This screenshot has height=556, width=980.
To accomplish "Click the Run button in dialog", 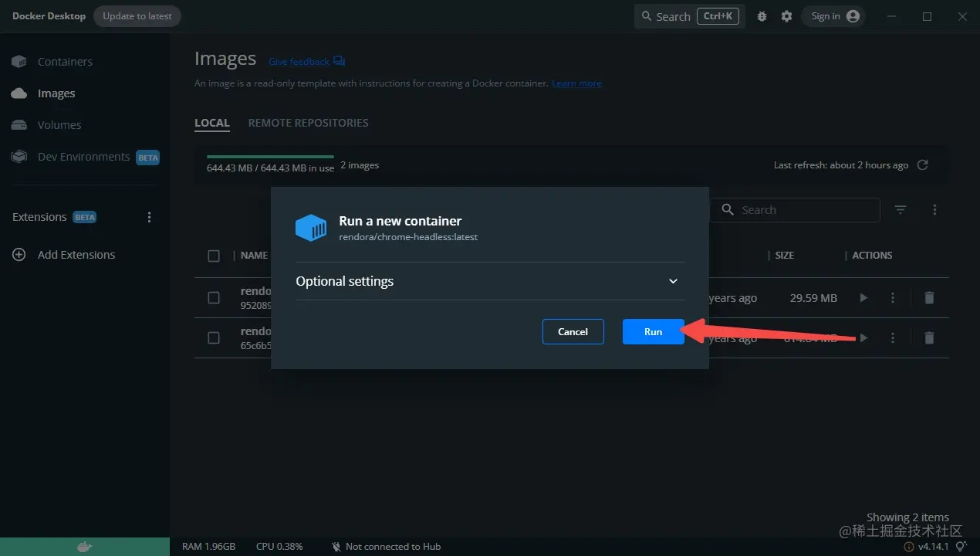I will pos(653,331).
